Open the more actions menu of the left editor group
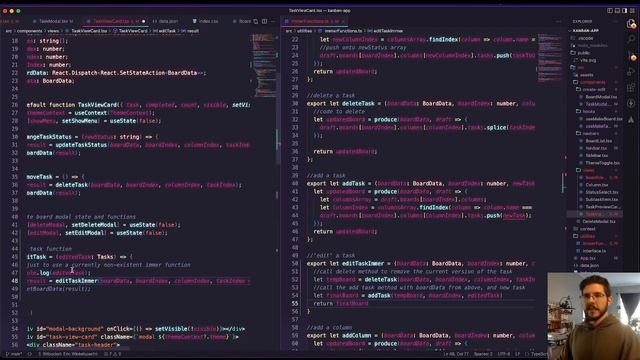 273,21
